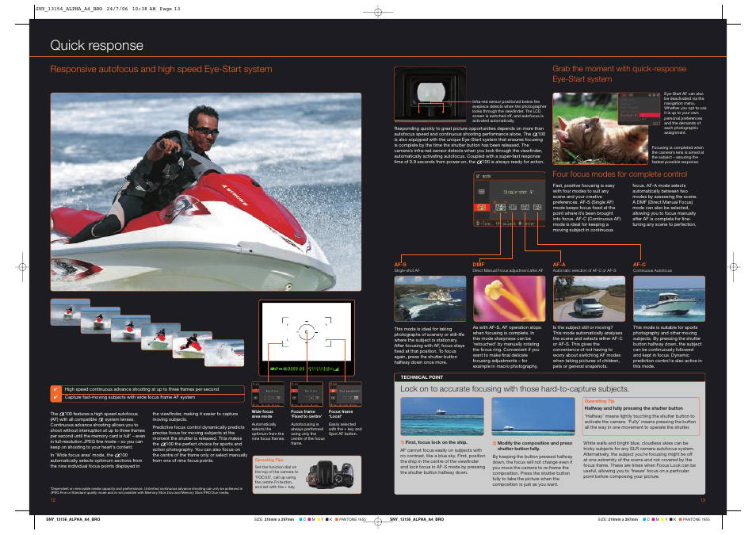Click the cyan swatch in right page footer

click(x=644, y=520)
